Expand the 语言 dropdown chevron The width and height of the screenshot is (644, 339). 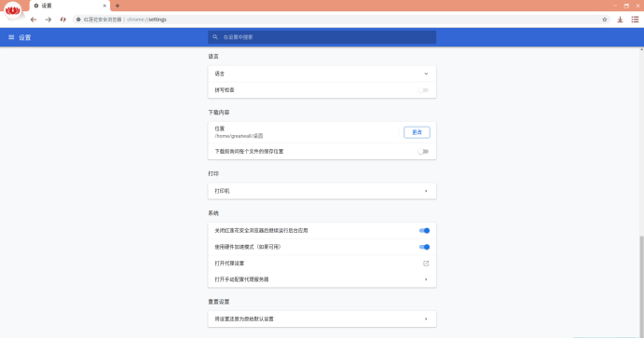click(x=426, y=74)
